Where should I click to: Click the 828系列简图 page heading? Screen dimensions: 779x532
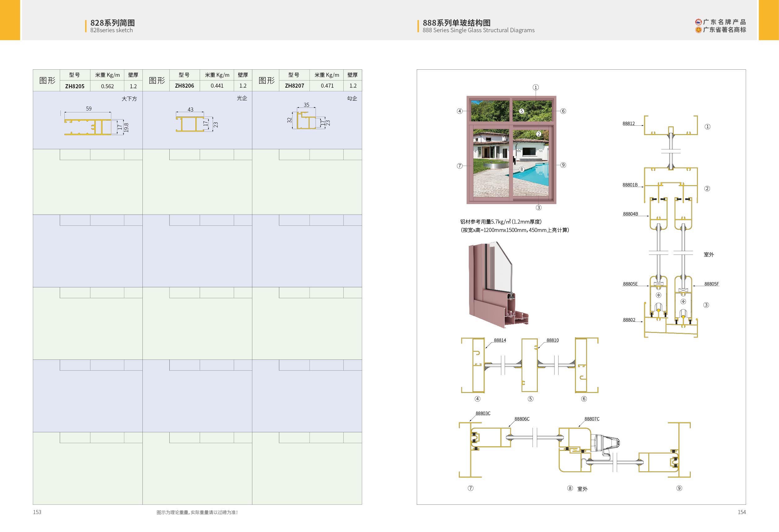(112, 23)
